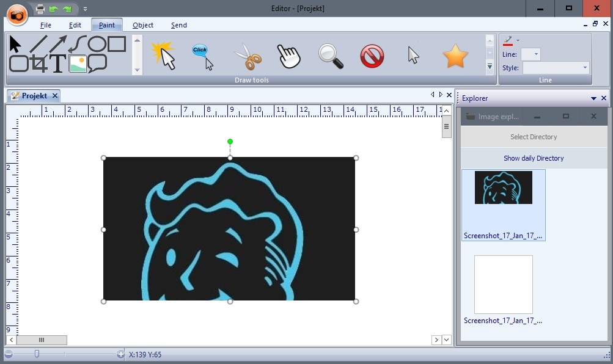The height and width of the screenshot is (364, 613).
Task: Restore the inner document window
Action: point(595,24)
